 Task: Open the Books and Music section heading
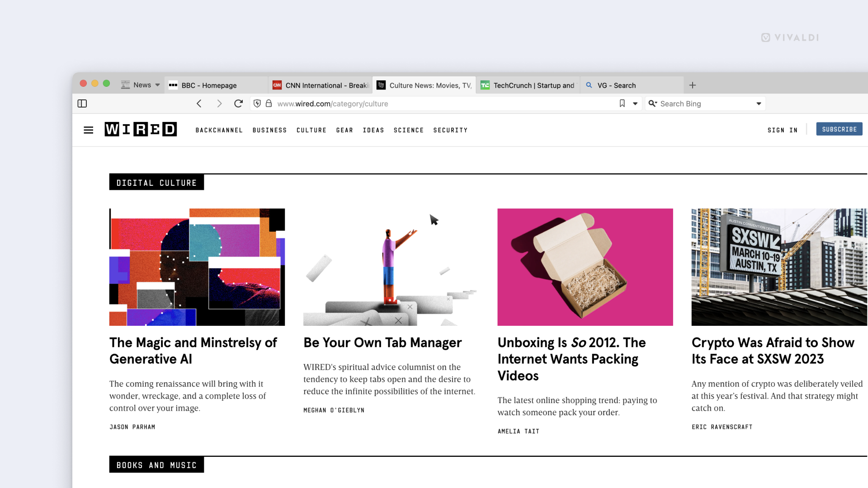[x=156, y=465]
